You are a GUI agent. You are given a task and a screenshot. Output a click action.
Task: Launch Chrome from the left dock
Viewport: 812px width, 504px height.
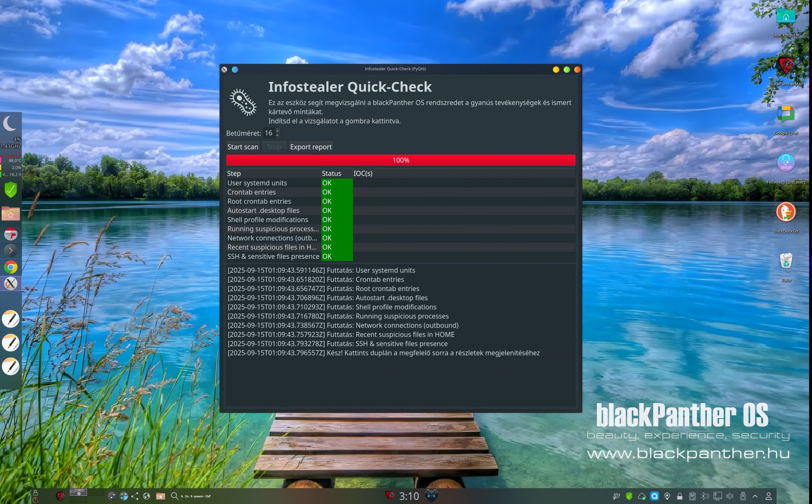11,267
